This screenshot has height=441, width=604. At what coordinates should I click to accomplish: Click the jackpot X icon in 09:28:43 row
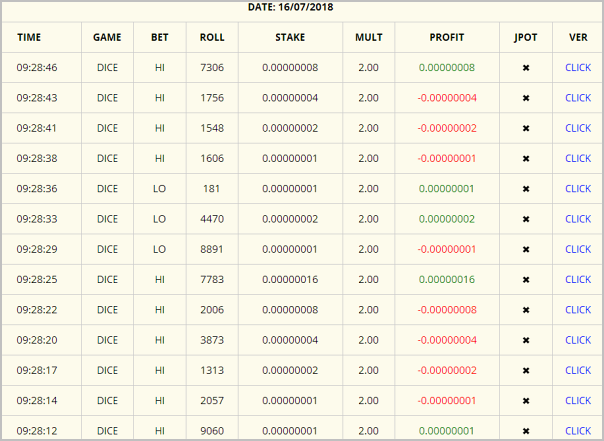[526, 98]
